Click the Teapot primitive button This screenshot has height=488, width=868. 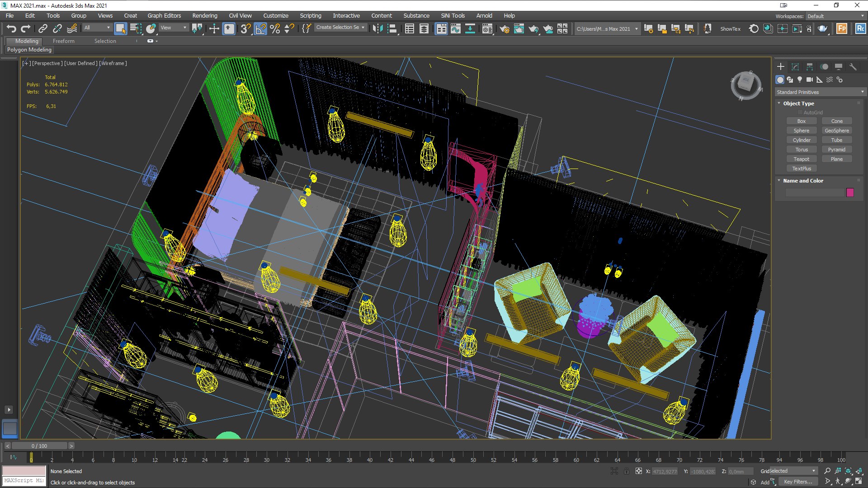tap(801, 159)
